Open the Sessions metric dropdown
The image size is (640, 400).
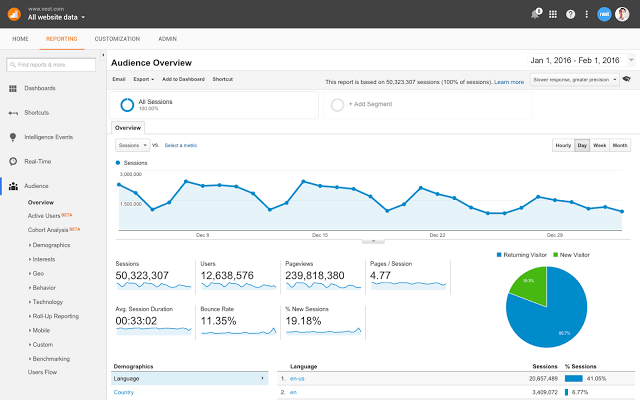[x=136, y=145]
